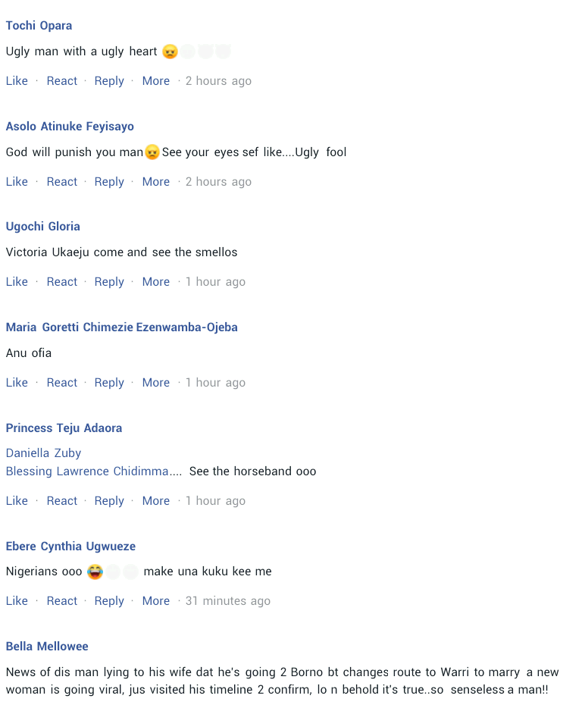React to Asolo Atinuke Feyisayo's comment
Viewport: 588px width, 708px height.
pyautogui.click(x=62, y=181)
